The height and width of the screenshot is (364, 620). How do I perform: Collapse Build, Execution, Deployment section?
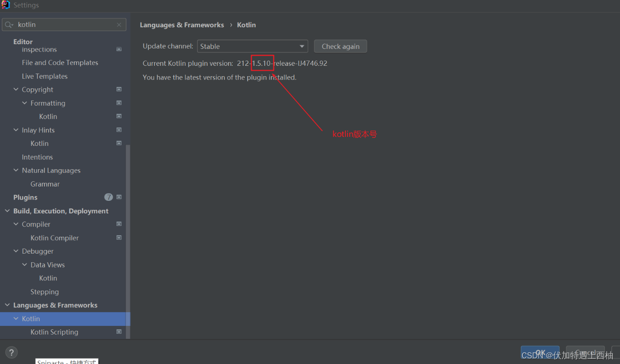(7, 211)
